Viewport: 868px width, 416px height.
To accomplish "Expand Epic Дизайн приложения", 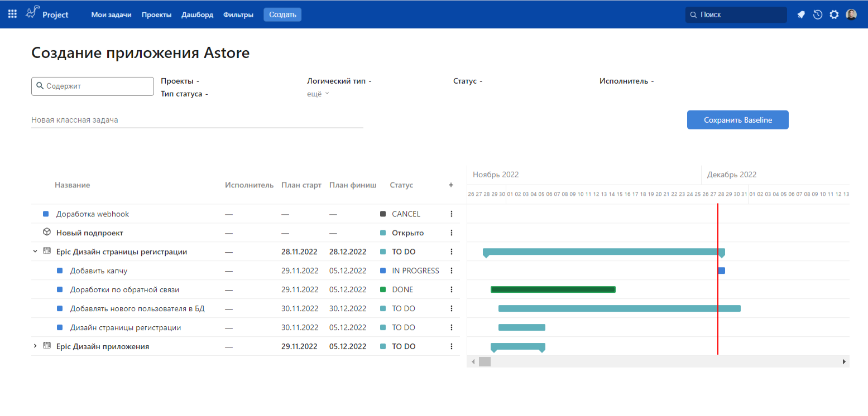I will (x=35, y=346).
